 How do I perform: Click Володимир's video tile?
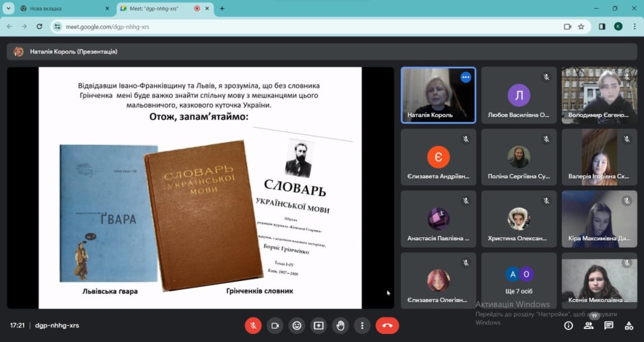[599, 94]
